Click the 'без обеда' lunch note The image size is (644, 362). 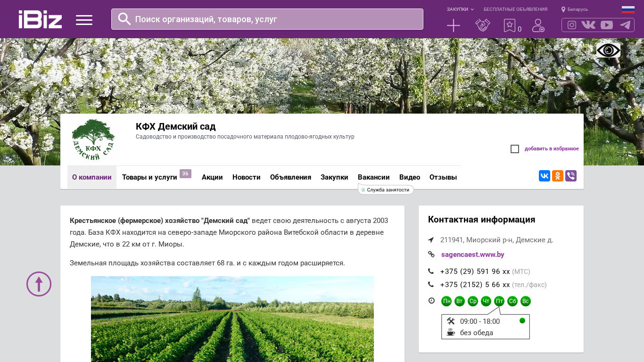477,333
